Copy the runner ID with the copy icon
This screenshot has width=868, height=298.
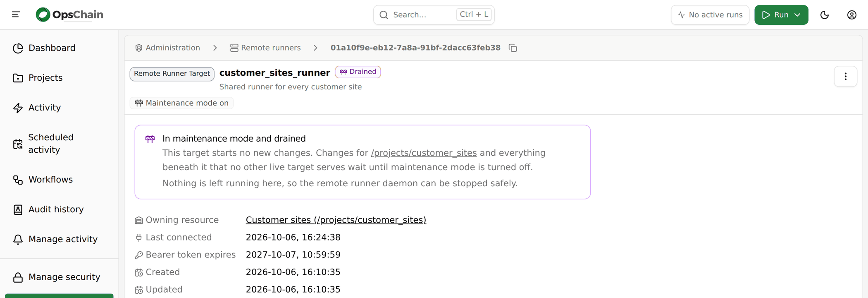(x=513, y=48)
